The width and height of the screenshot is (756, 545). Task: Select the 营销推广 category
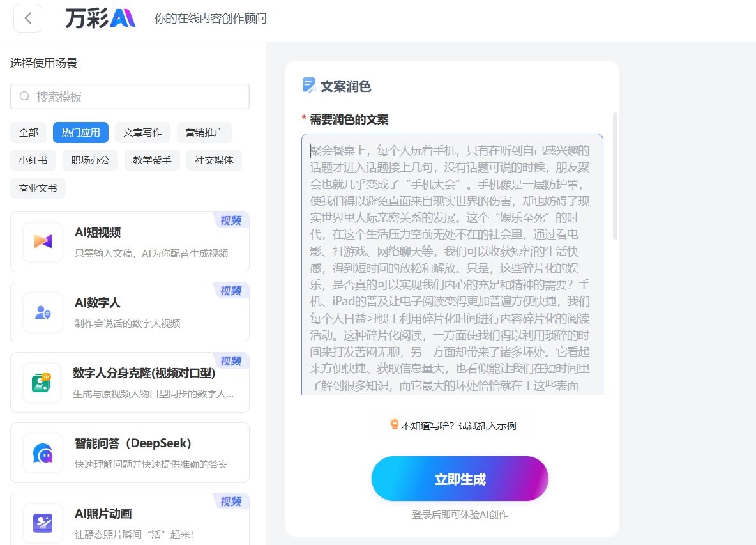pos(204,132)
